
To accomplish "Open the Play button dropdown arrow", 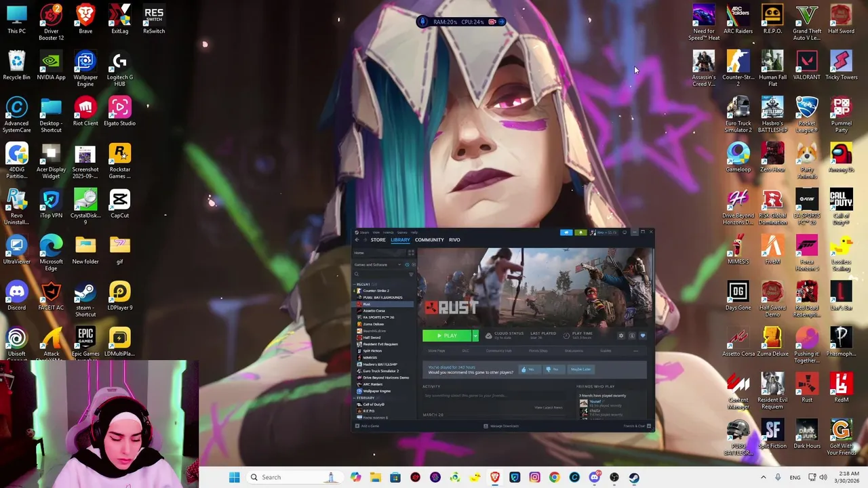I will pyautogui.click(x=475, y=335).
